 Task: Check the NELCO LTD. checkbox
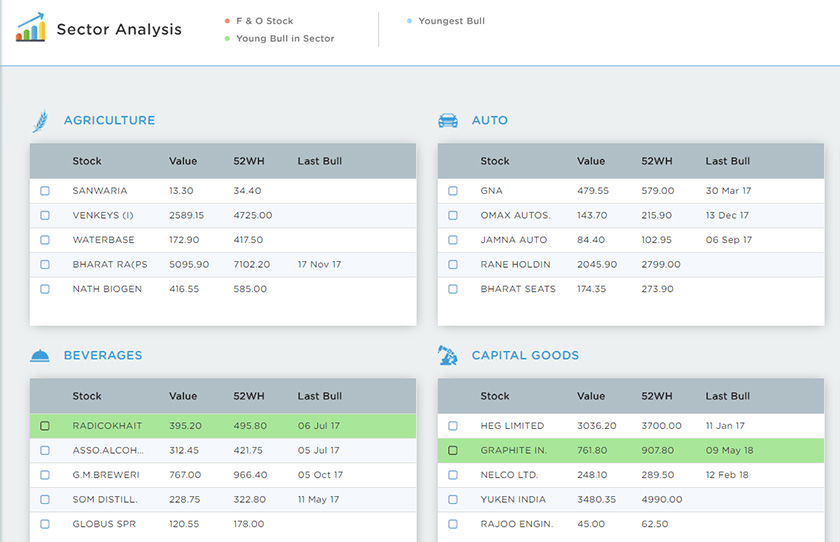[x=453, y=475]
